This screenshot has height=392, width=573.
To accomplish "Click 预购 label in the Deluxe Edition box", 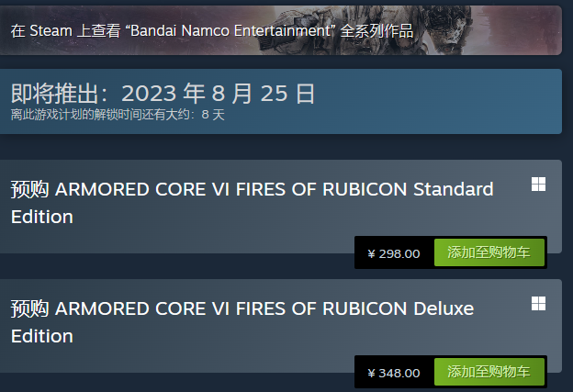I will coord(29,308).
